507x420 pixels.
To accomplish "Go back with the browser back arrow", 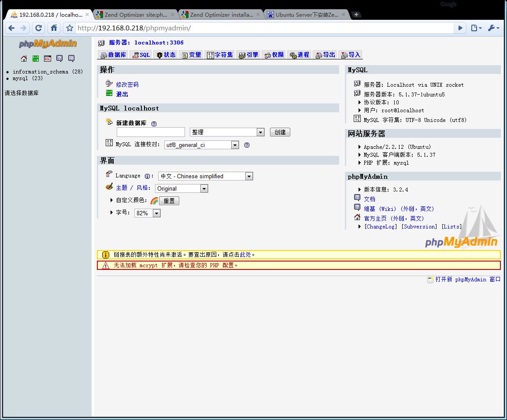I will click(x=11, y=28).
